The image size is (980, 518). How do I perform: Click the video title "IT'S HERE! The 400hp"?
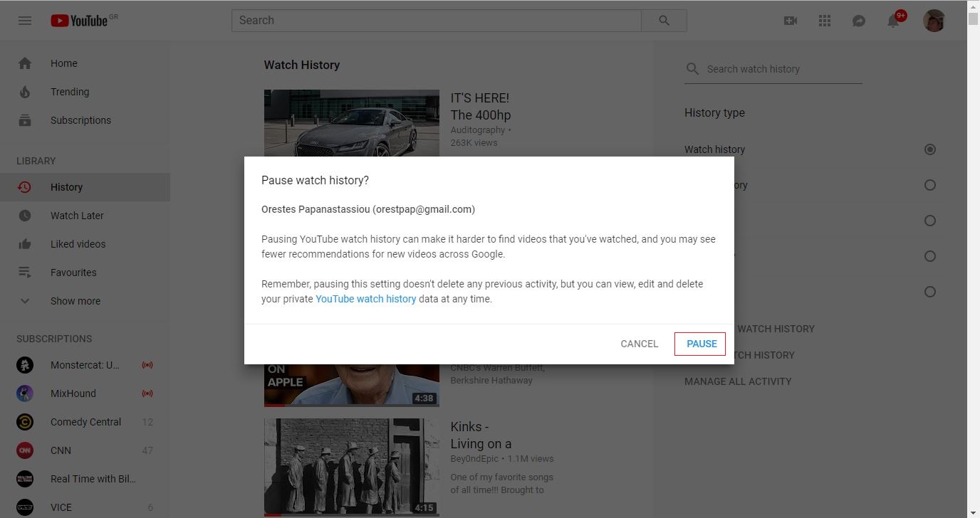tap(481, 107)
